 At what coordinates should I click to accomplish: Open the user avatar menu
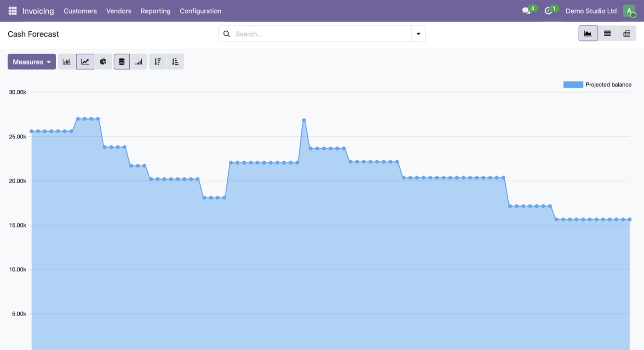click(629, 11)
